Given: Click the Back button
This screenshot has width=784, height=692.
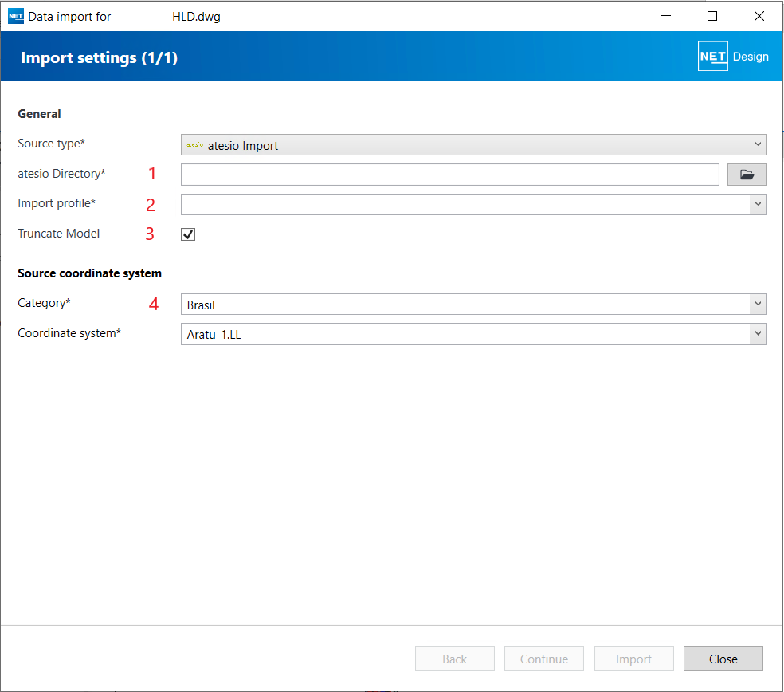Looking at the screenshot, I should pyautogui.click(x=455, y=659).
